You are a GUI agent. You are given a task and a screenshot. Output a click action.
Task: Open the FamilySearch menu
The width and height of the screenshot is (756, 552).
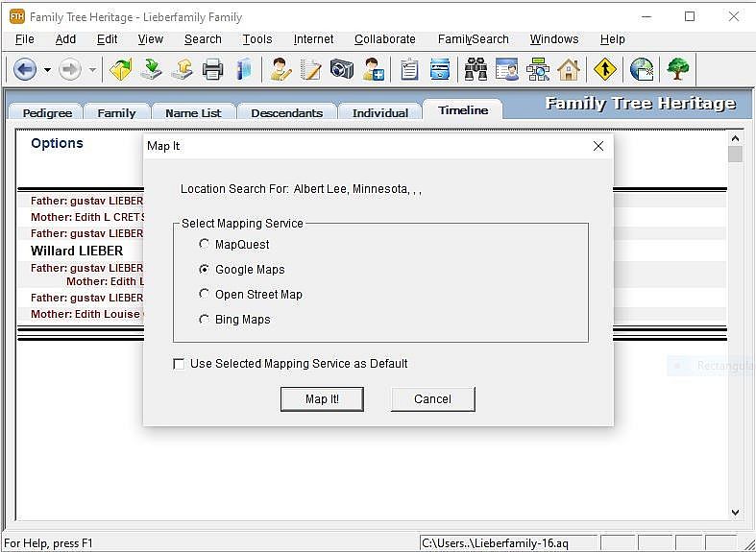pyautogui.click(x=473, y=39)
